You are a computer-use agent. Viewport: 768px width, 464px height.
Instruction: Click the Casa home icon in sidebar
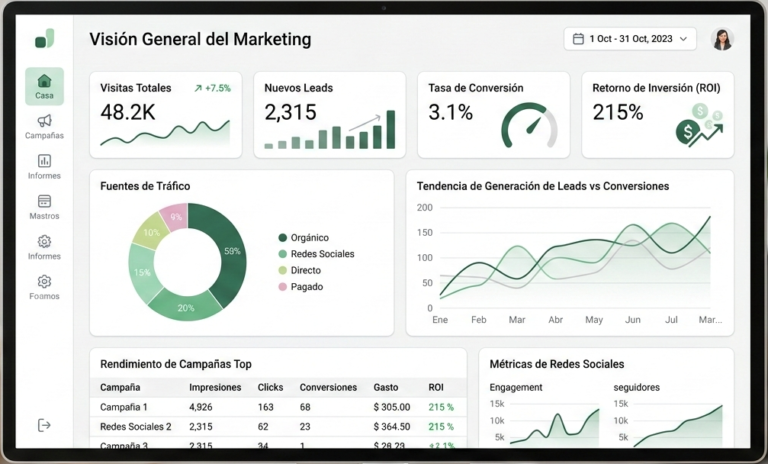[44, 82]
